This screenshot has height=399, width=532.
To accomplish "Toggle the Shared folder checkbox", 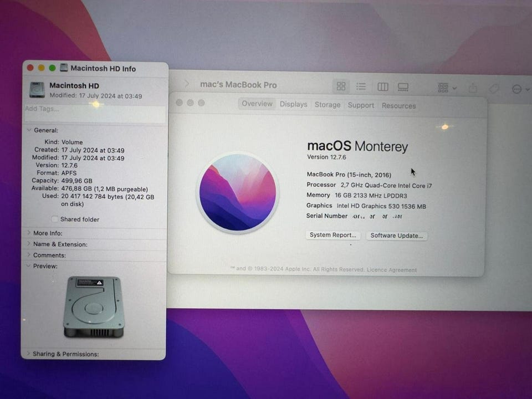I will coord(55,219).
